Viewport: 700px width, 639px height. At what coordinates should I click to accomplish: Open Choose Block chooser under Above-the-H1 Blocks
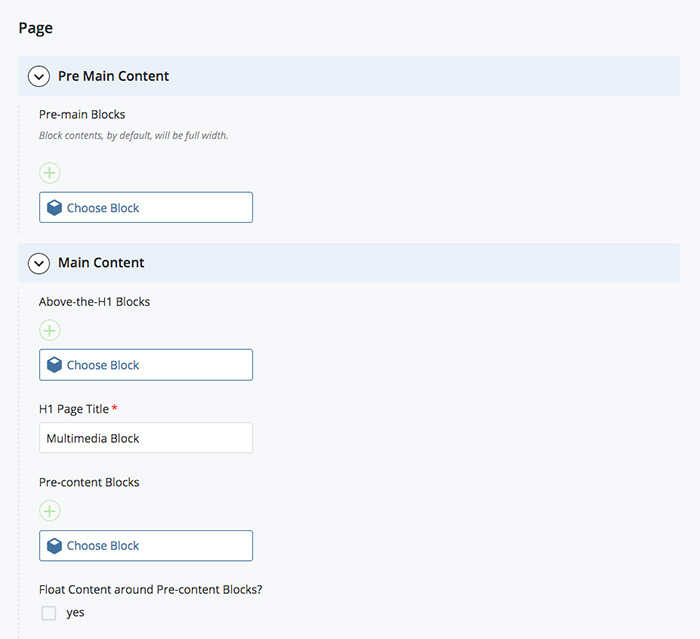[146, 365]
